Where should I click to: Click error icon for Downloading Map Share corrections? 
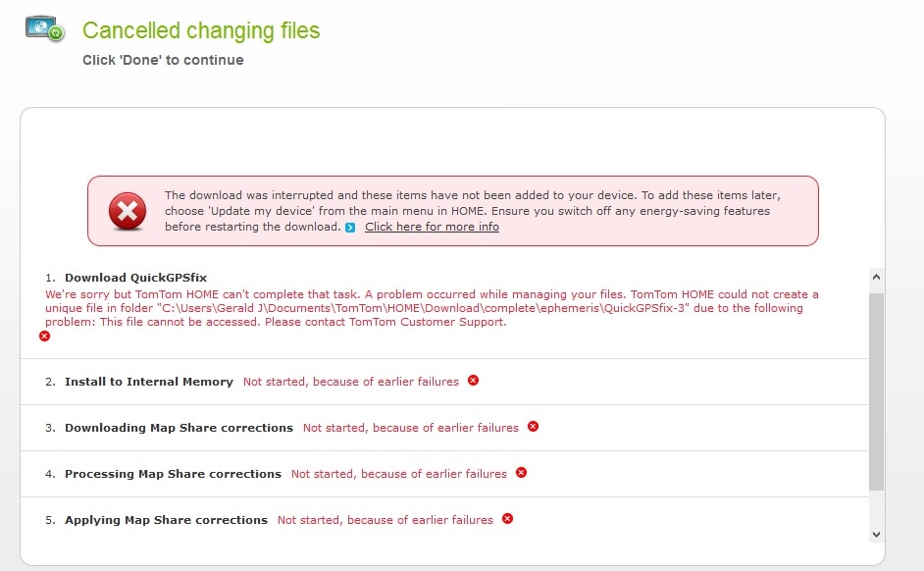click(x=533, y=427)
